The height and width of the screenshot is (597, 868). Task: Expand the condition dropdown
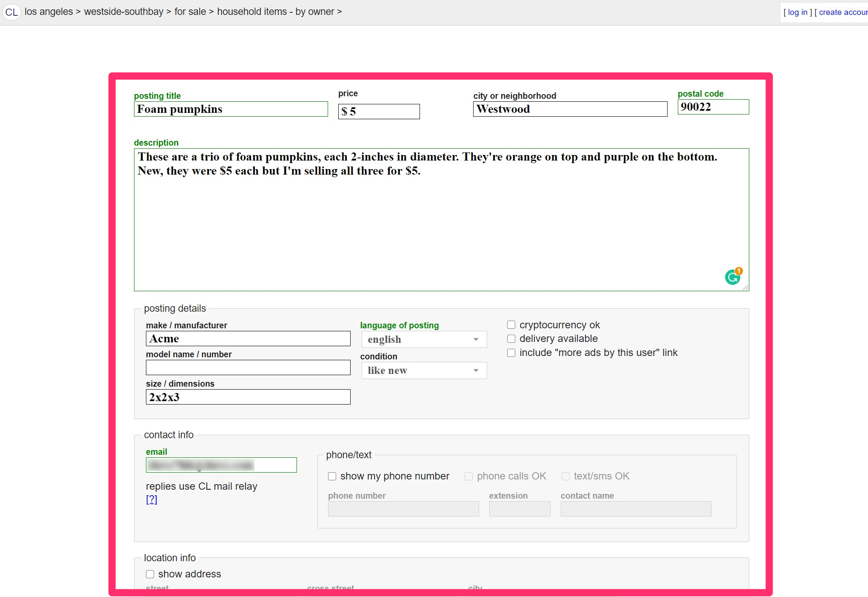coord(424,370)
